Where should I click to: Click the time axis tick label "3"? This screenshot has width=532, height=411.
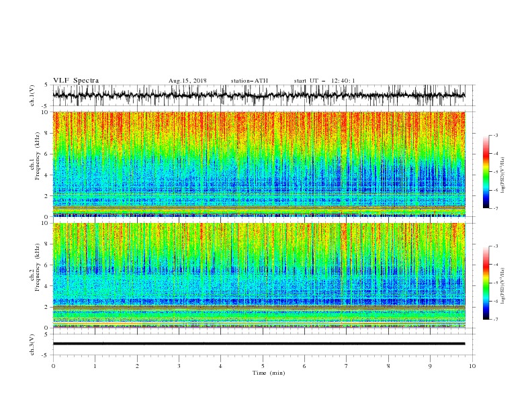[x=179, y=366]
